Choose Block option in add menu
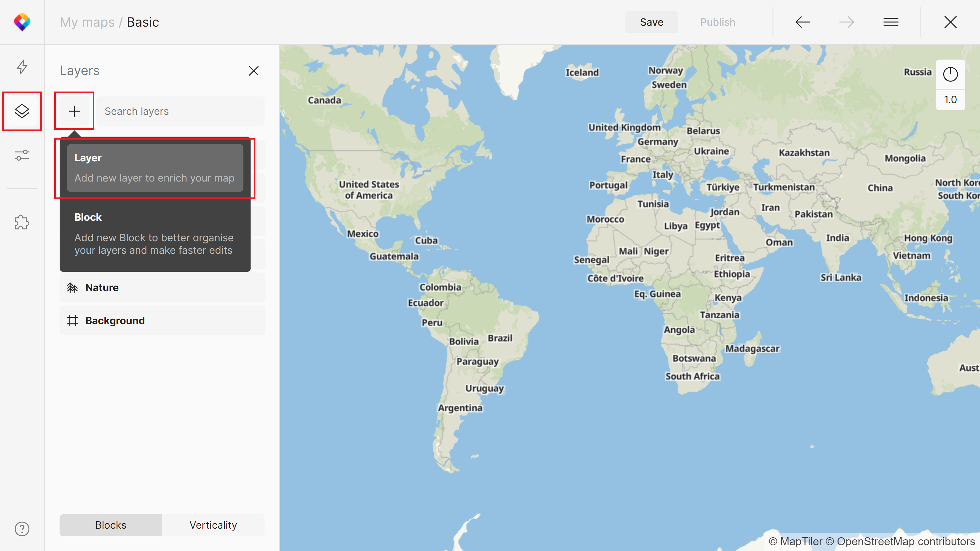 (155, 234)
